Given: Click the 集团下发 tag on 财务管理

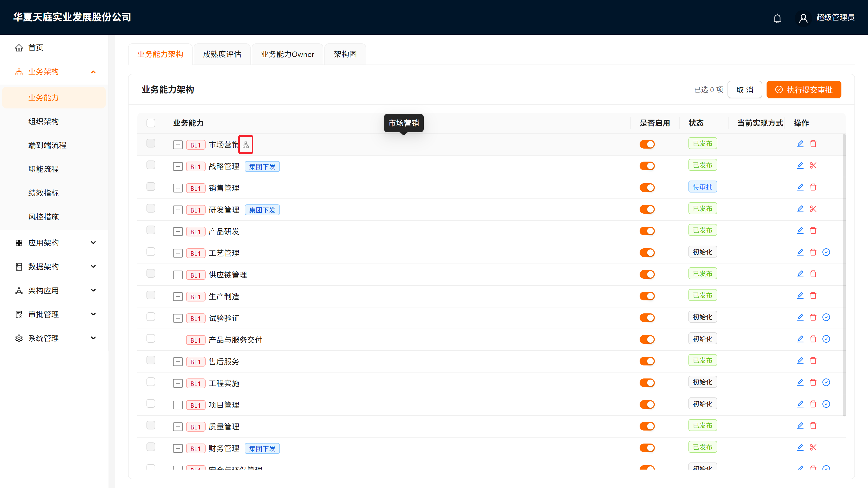Looking at the screenshot, I should point(262,449).
